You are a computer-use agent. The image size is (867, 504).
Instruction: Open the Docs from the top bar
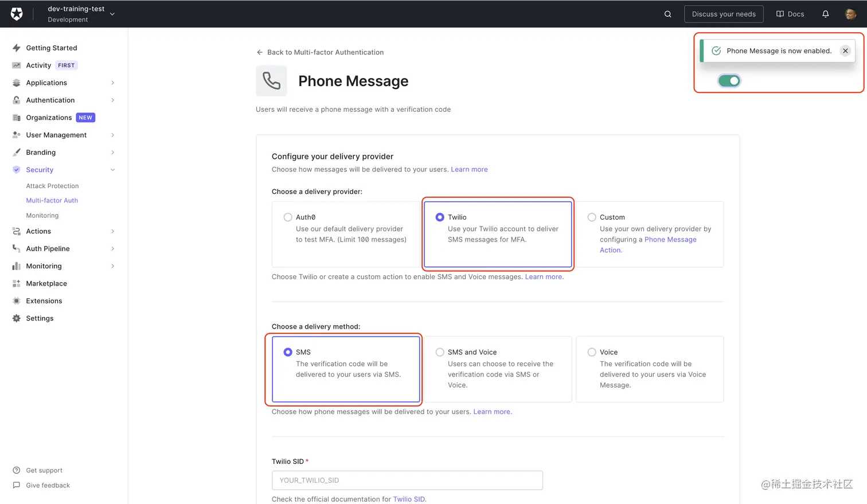tap(790, 14)
